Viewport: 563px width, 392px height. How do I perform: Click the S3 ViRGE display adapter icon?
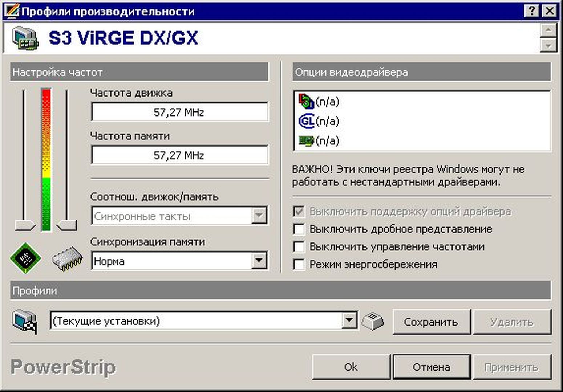pos(25,38)
